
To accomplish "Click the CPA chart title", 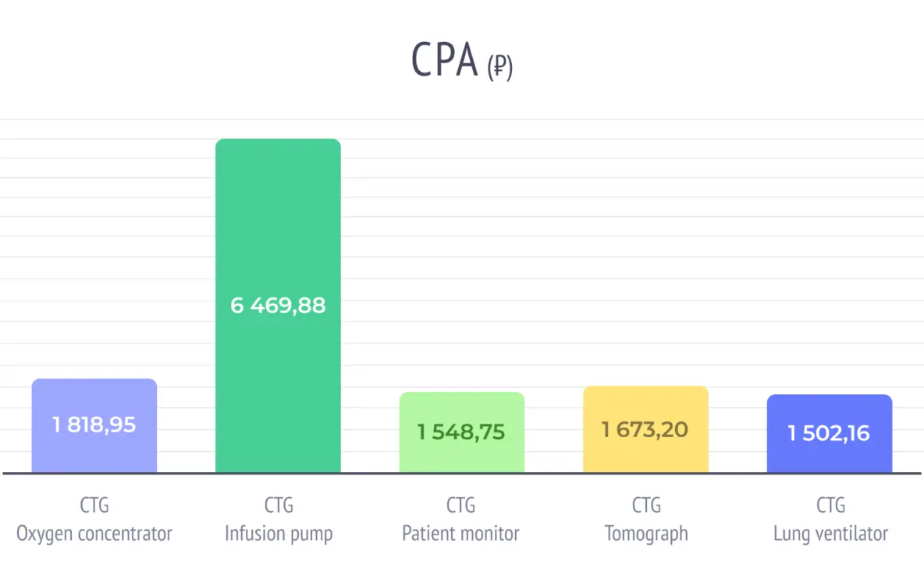I will (445, 61).
